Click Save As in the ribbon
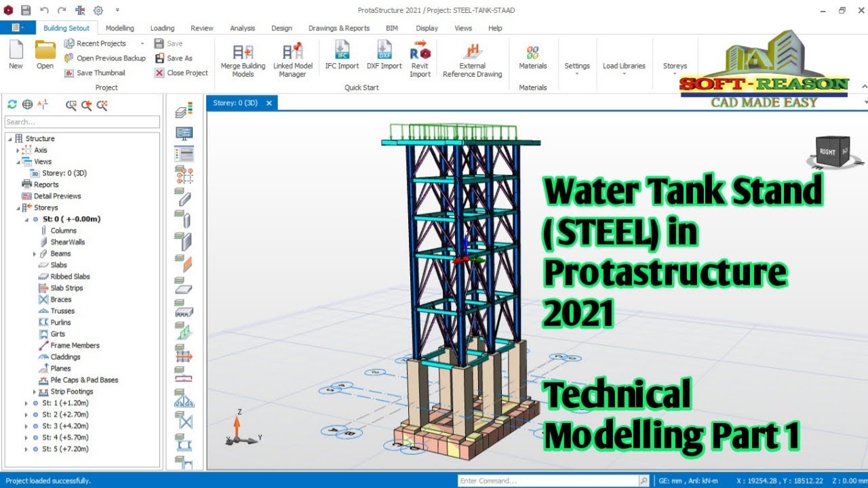Image resolution: width=868 pixels, height=488 pixels. tap(174, 58)
